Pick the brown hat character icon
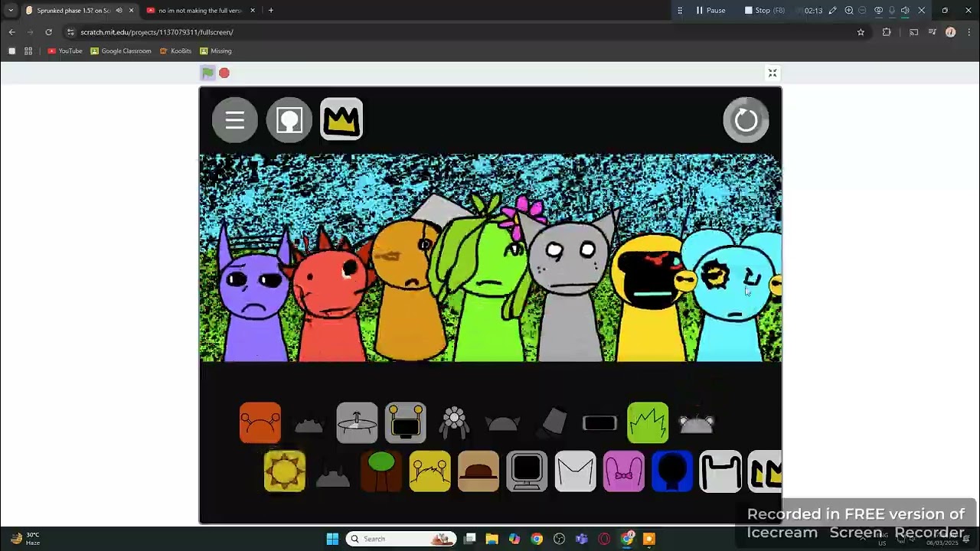 pos(479,471)
